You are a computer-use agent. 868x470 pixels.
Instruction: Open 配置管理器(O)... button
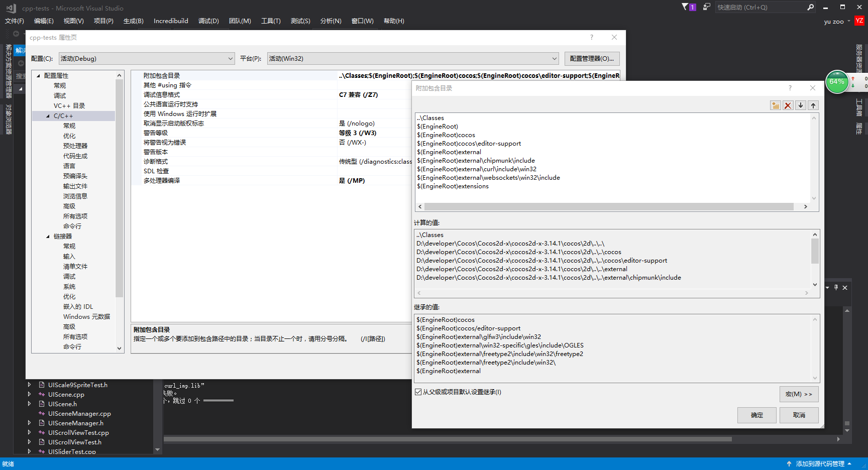(592, 59)
